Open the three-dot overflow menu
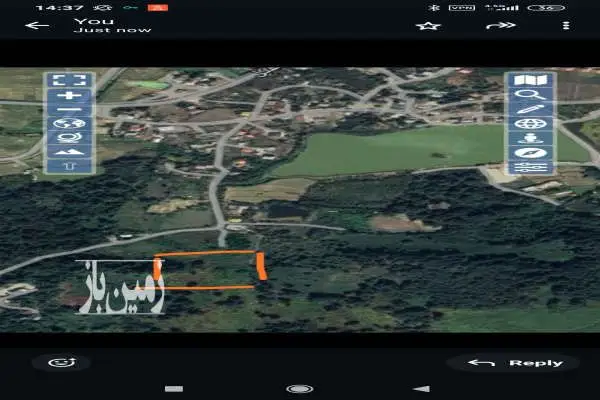600x400 pixels. coord(566,26)
